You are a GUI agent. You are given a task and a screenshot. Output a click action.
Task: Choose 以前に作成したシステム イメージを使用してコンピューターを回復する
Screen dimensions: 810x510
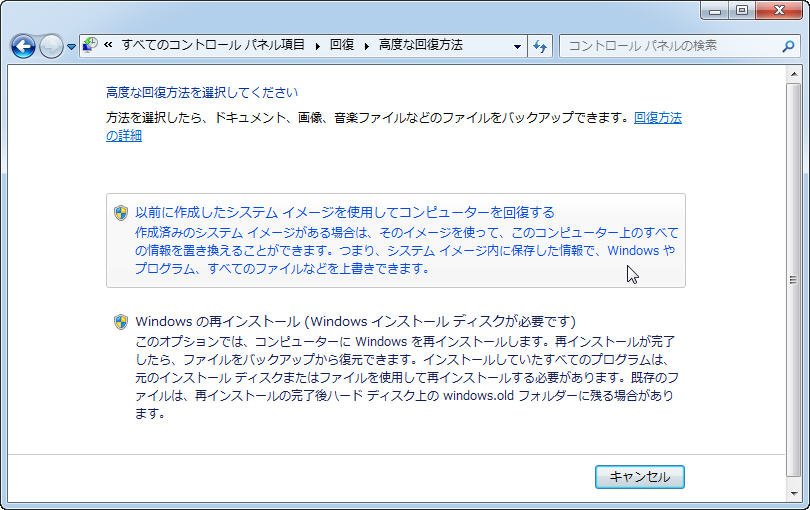click(x=396, y=240)
